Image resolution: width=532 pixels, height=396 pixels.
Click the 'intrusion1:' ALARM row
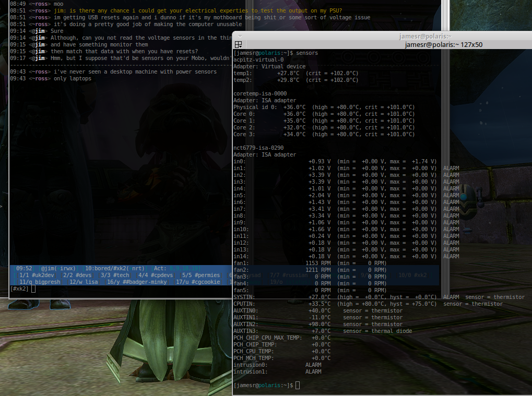tap(277, 371)
